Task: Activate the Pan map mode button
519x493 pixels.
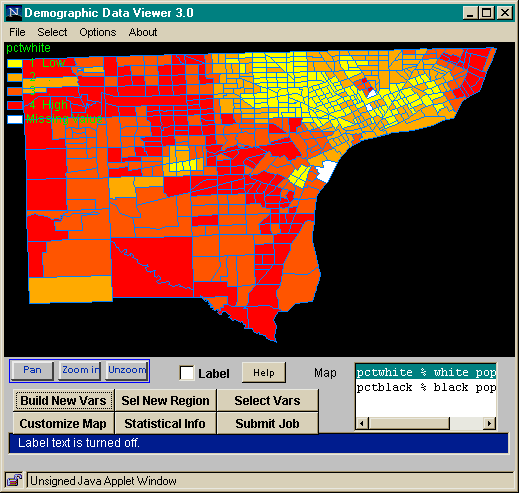Action: (x=32, y=370)
